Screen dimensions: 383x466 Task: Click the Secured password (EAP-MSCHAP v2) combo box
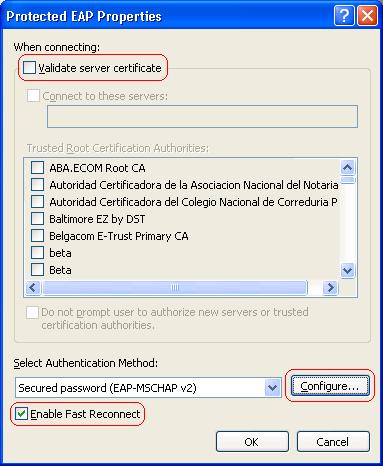pos(148,388)
